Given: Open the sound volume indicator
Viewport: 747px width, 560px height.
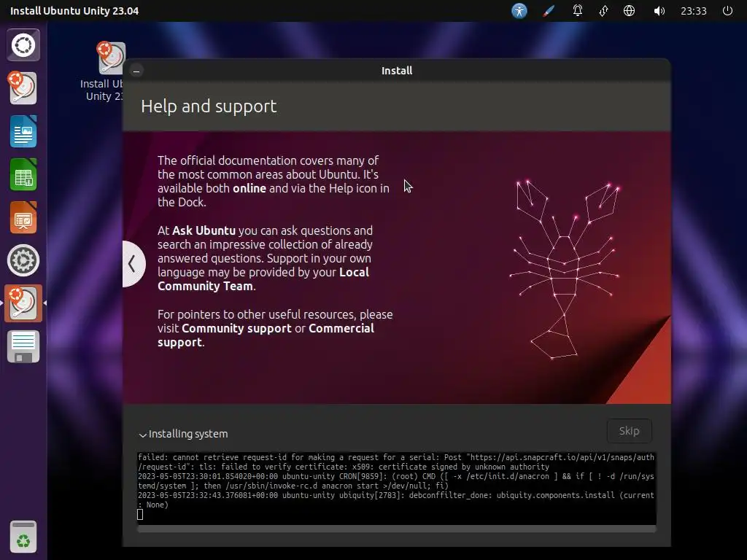Looking at the screenshot, I should (659, 10).
